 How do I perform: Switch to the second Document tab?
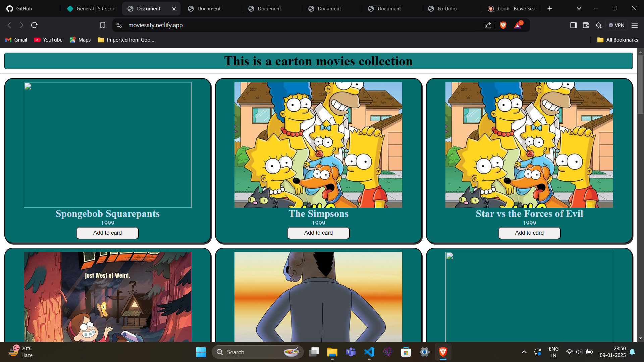pos(212,9)
